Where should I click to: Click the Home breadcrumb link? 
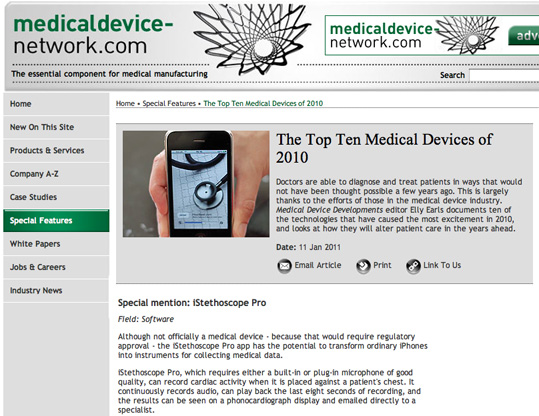point(125,103)
